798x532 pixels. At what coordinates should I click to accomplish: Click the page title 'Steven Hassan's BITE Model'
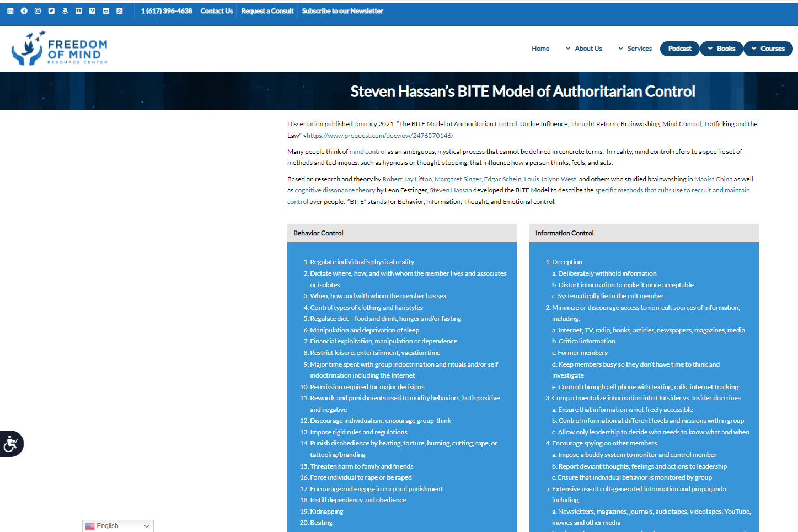523,92
